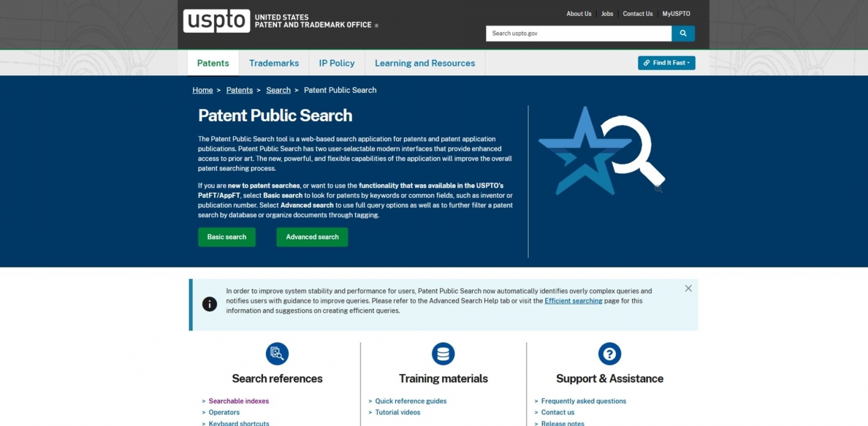Go to the MyUSPTO link
The height and width of the screenshot is (426, 868).
tap(676, 14)
